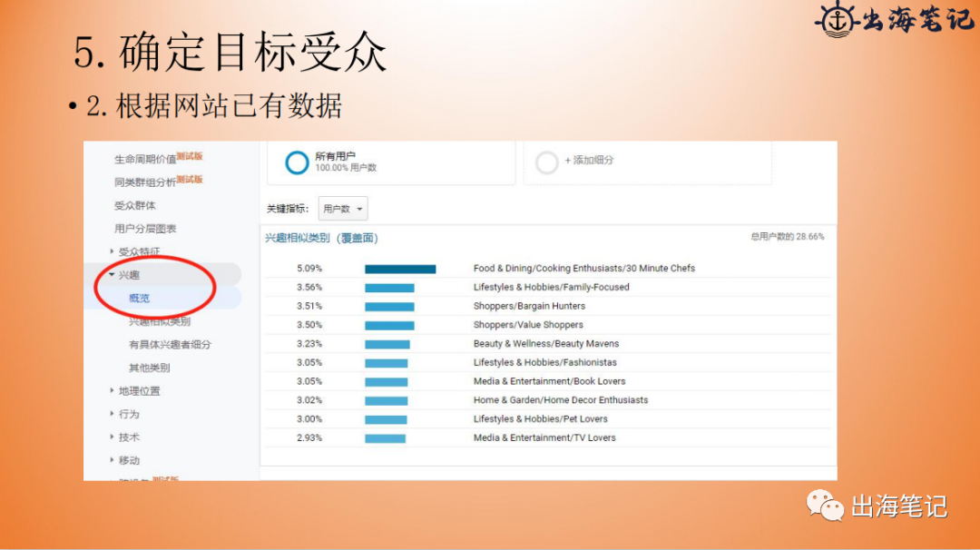Click 总用户数的 28.66% summary text
The image size is (980, 550).
[788, 236]
